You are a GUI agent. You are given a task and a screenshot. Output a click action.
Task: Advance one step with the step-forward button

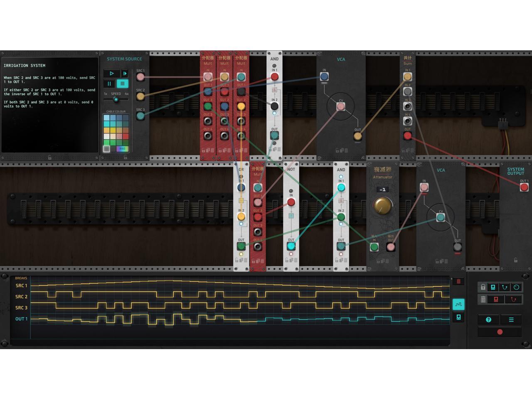pyautogui.click(x=125, y=74)
